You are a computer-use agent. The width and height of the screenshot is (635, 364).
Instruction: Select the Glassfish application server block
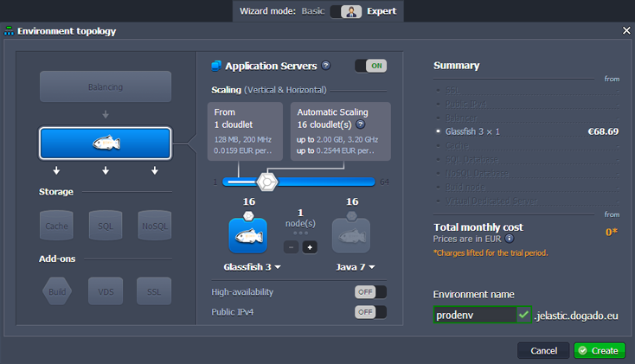(106, 144)
